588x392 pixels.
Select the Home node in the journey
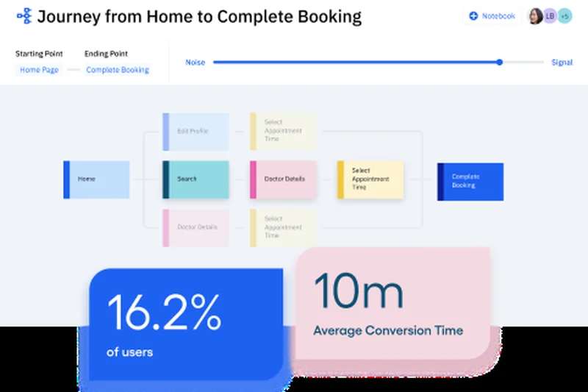click(96, 179)
